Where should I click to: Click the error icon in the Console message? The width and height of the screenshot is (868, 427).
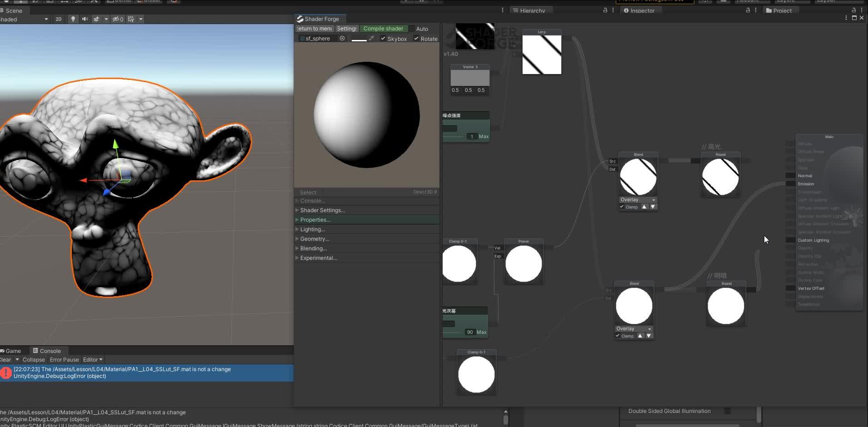pyautogui.click(x=5, y=372)
